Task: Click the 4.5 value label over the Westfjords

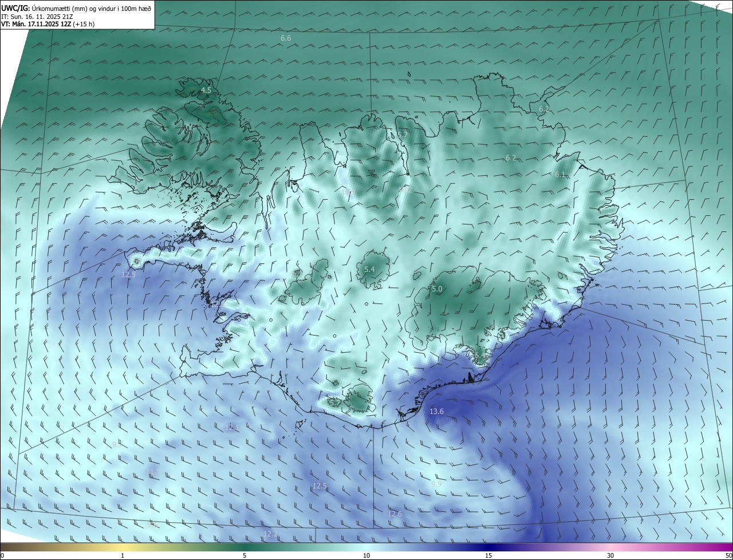Action: [x=206, y=90]
